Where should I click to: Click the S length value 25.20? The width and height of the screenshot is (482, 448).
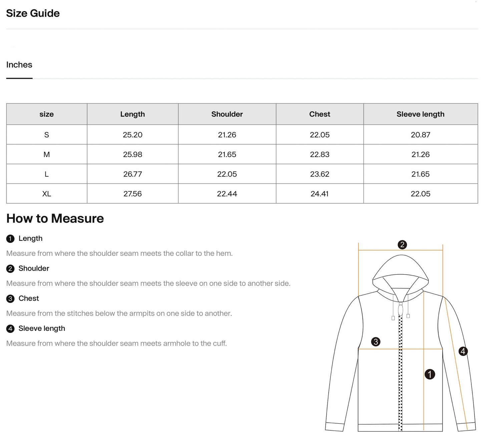pyautogui.click(x=132, y=135)
